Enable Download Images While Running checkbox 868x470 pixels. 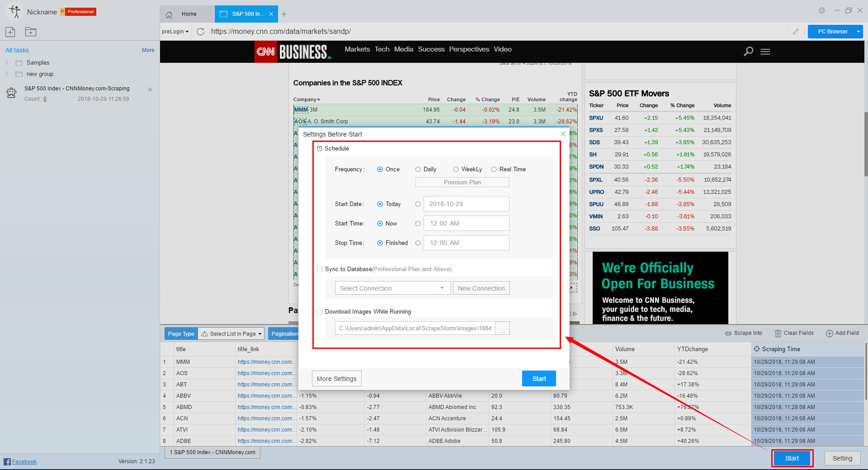click(320, 312)
